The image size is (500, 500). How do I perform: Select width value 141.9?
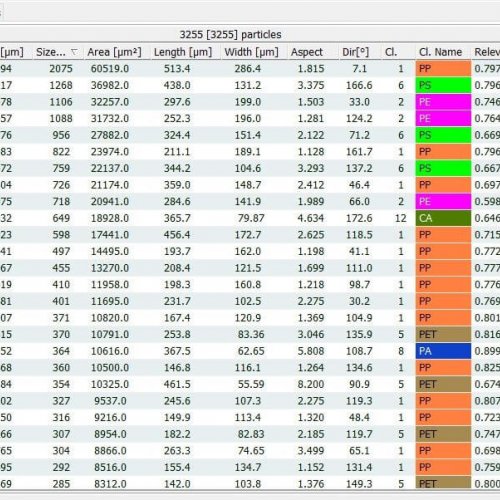pos(248,202)
